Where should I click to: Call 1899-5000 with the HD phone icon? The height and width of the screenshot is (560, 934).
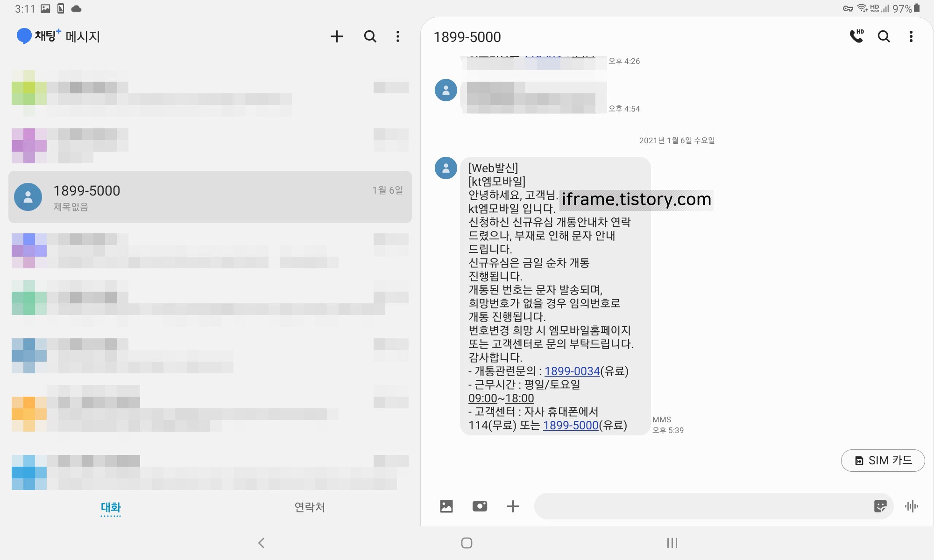click(856, 36)
